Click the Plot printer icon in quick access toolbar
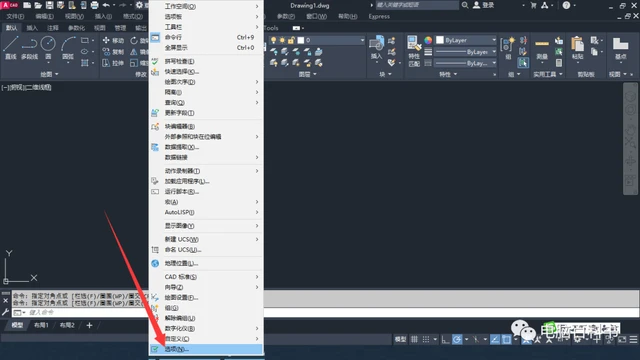 94,5
